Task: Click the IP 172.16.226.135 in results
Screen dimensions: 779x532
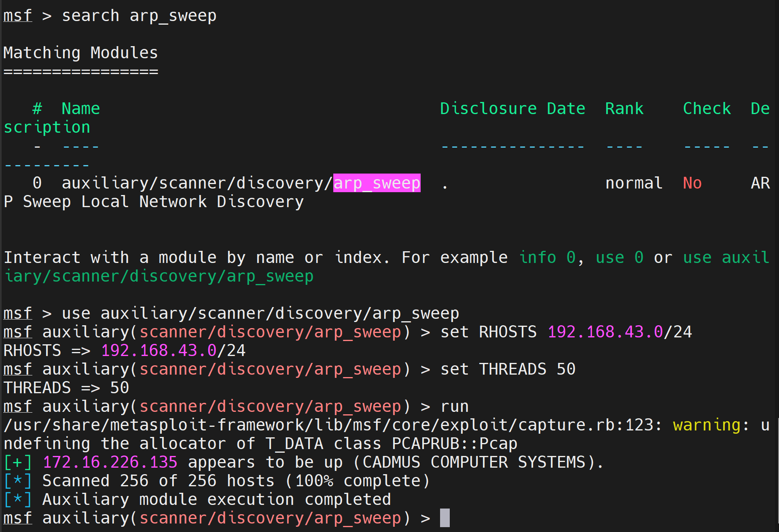Action: (110, 462)
